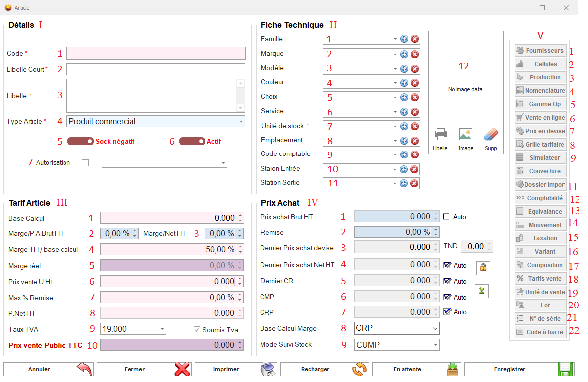Click the yellow padlock icon in Prix Achat
Image resolution: width=588 pixels, height=382 pixels.
pyautogui.click(x=483, y=268)
